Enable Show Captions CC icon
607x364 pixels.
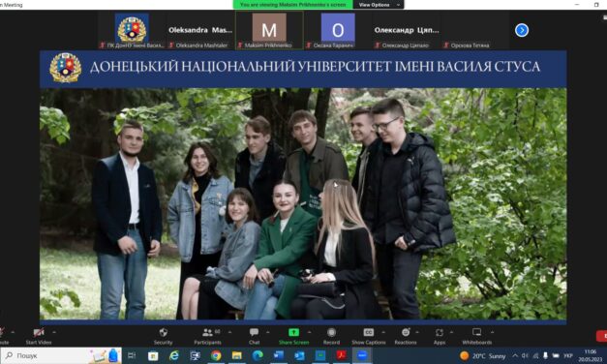[369, 332]
